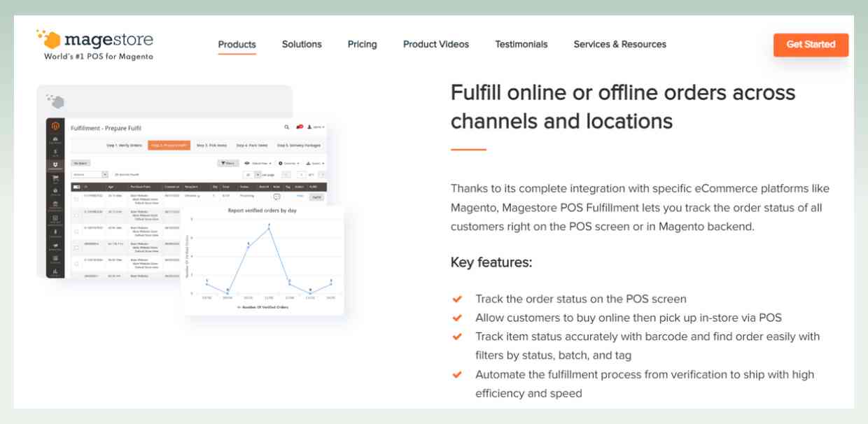Open the Products menu
Image resolution: width=868 pixels, height=424 pixels.
coord(237,44)
